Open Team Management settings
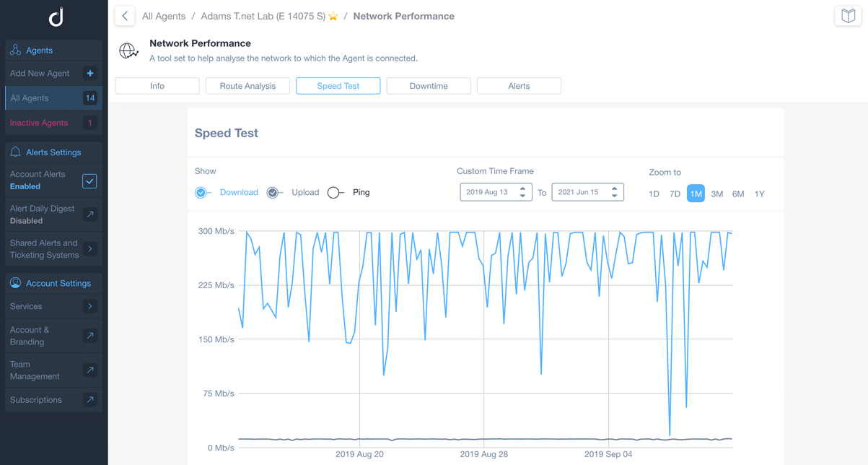 (x=89, y=370)
